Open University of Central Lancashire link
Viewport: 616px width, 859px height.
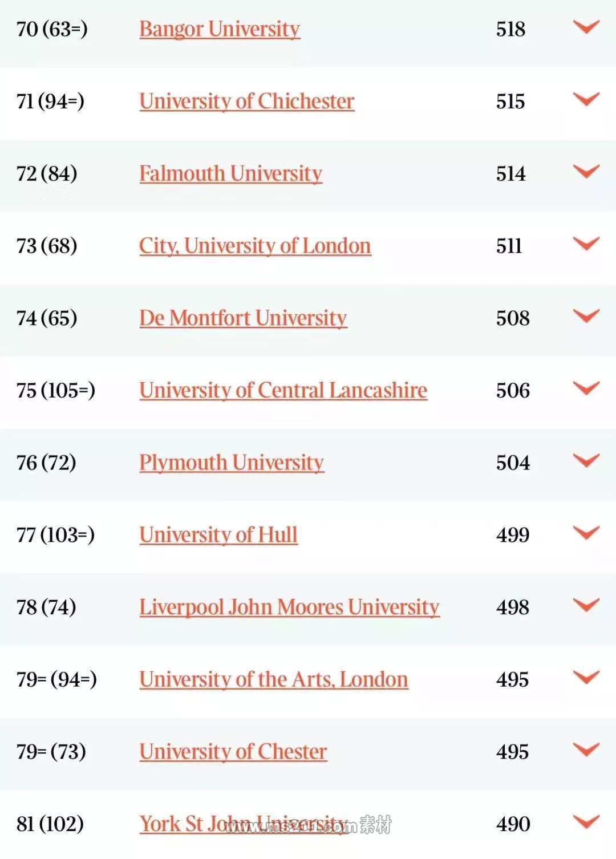[283, 391]
